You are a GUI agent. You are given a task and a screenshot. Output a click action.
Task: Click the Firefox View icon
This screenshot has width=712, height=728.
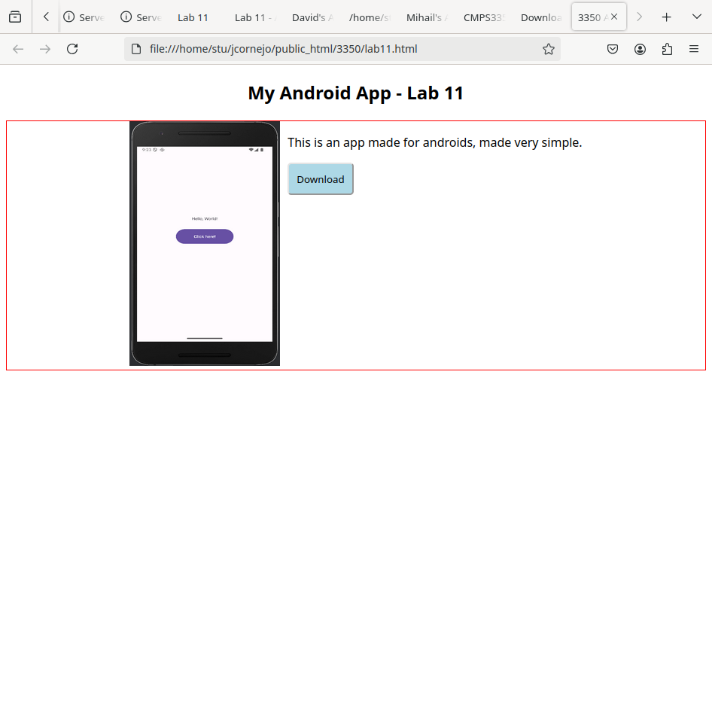15,17
